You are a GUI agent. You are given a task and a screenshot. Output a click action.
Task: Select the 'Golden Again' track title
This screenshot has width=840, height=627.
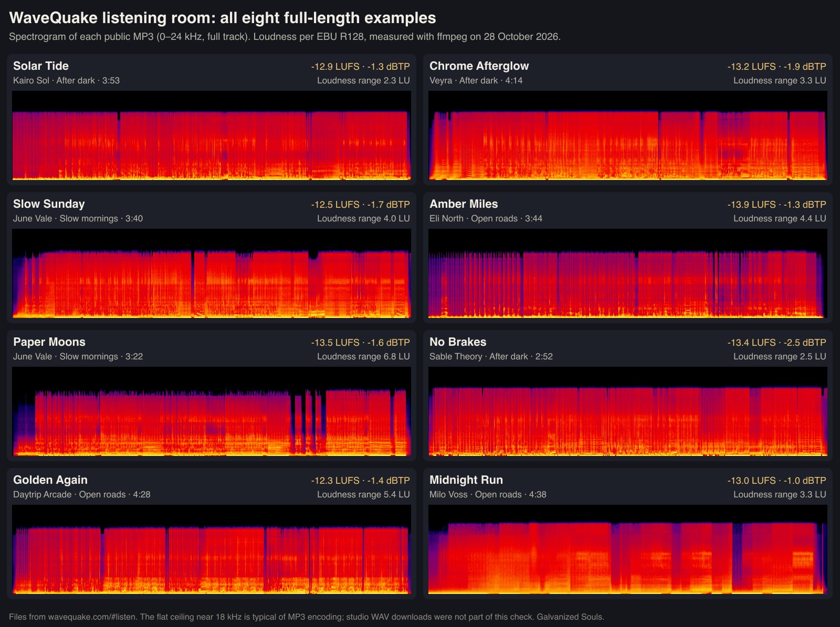click(50, 480)
